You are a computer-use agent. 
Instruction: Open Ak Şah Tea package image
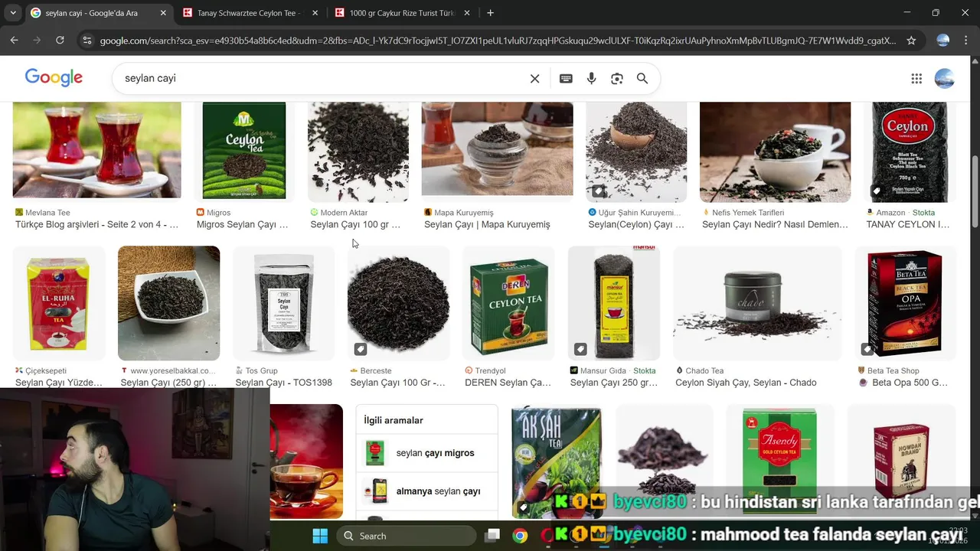coord(557,461)
